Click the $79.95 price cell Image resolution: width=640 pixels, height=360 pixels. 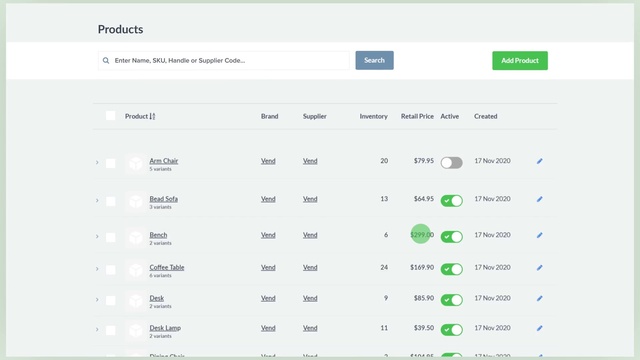coord(424,161)
